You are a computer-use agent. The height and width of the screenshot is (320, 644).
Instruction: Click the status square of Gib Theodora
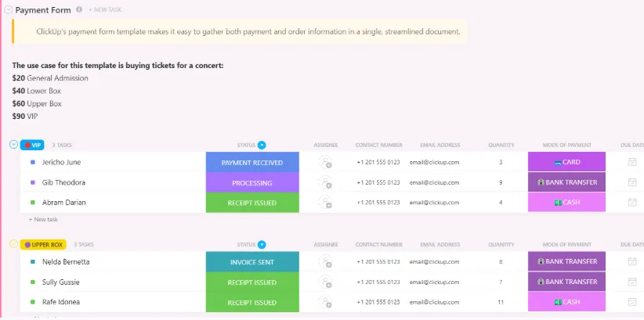pyautogui.click(x=33, y=182)
